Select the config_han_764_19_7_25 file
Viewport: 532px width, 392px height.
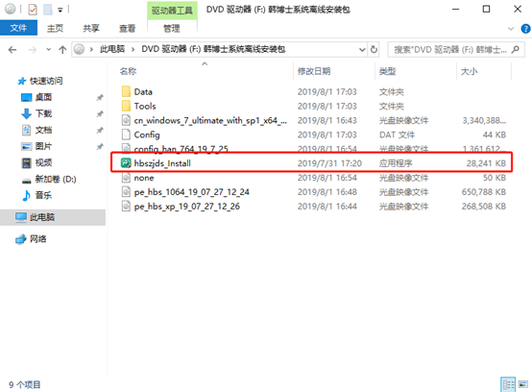[x=181, y=149]
